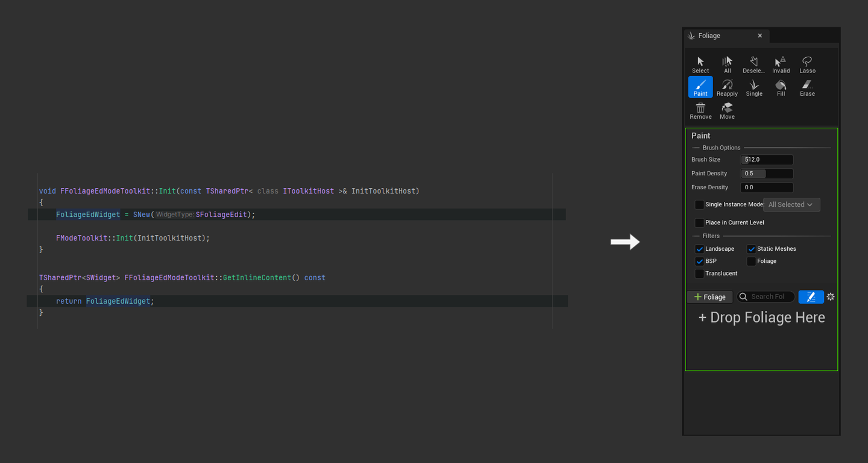Enable the Translucent filter checkbox
This screenshot has width=868, height=463.
[699, 274]
